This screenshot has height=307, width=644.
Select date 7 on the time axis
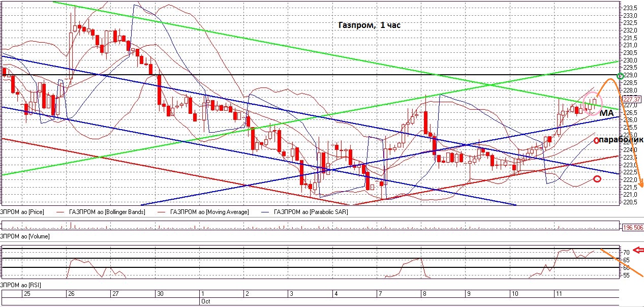(x=380, y=294)
